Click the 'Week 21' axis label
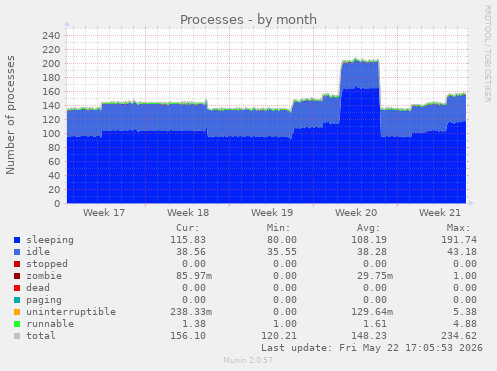Viewport: 497px width, 371px height. click(440, 213)
